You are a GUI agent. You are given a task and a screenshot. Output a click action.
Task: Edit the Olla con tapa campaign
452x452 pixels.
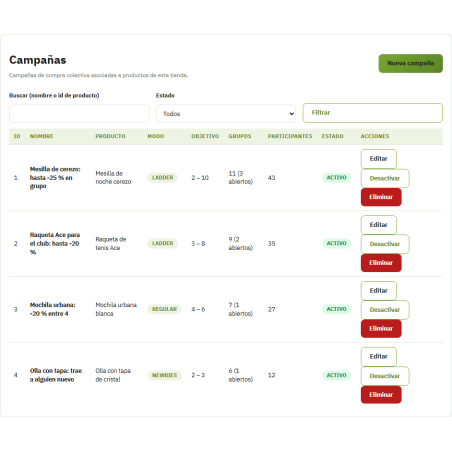pyautogui.click(x=379, y=357)
